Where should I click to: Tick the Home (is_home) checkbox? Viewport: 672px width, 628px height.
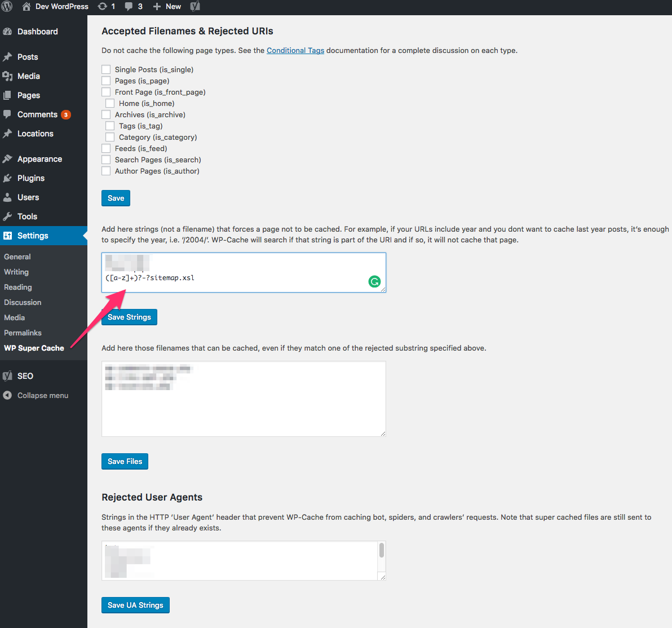click(x=110, y=103)
